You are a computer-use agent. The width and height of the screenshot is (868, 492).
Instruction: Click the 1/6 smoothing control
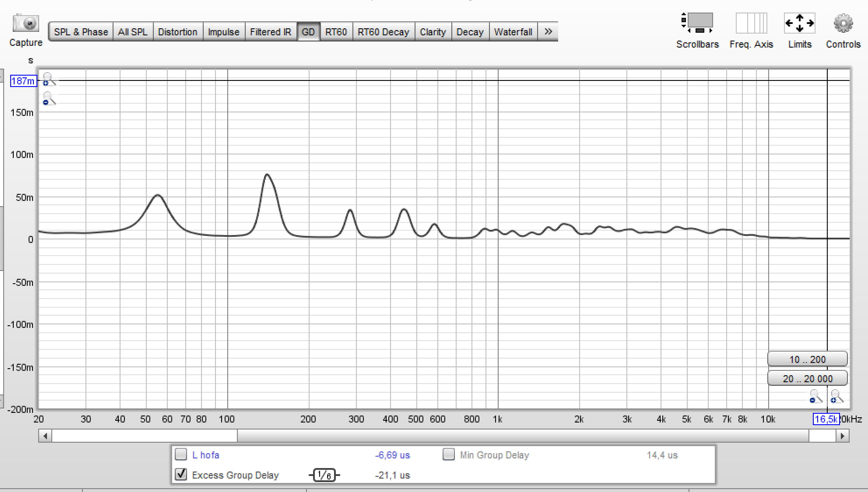click(324, 475)
